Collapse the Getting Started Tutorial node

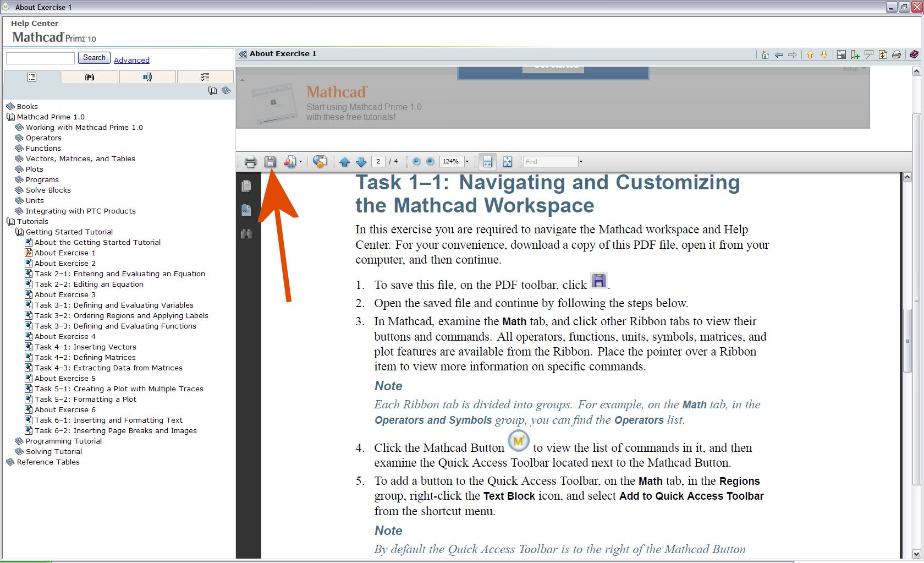[x=19, y=232]
